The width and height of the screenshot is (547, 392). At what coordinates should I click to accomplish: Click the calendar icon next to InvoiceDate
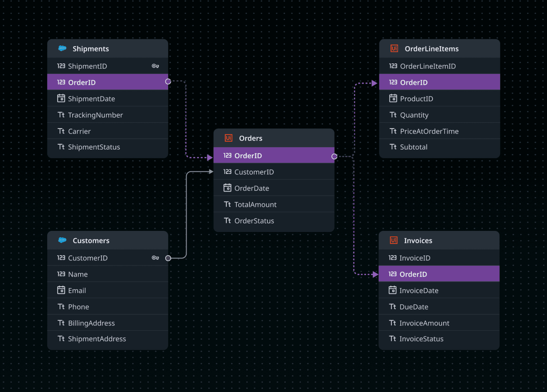tap(392, 290)
